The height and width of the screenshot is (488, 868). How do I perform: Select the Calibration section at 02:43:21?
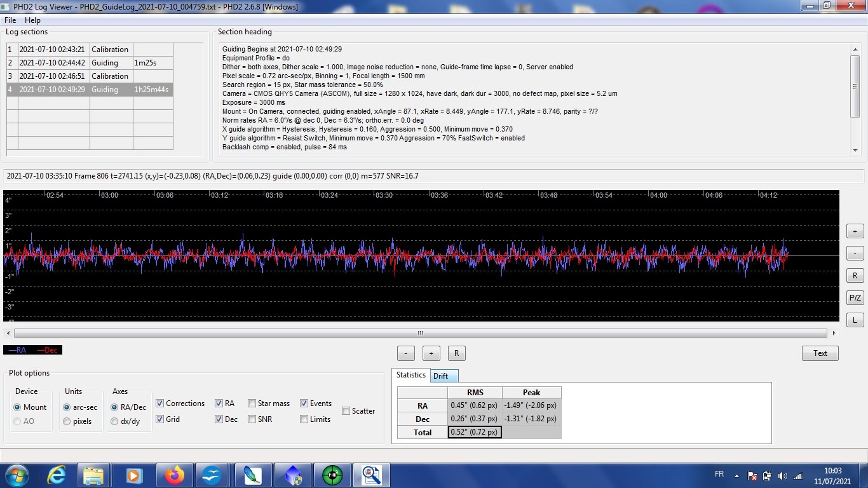coord(89,50)
